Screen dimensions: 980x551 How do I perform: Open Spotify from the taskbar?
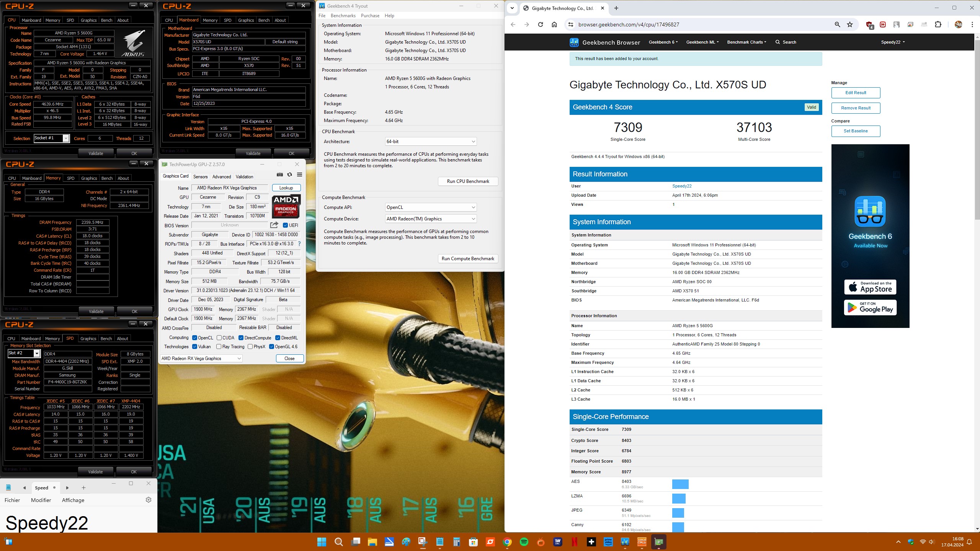(524, 542)
